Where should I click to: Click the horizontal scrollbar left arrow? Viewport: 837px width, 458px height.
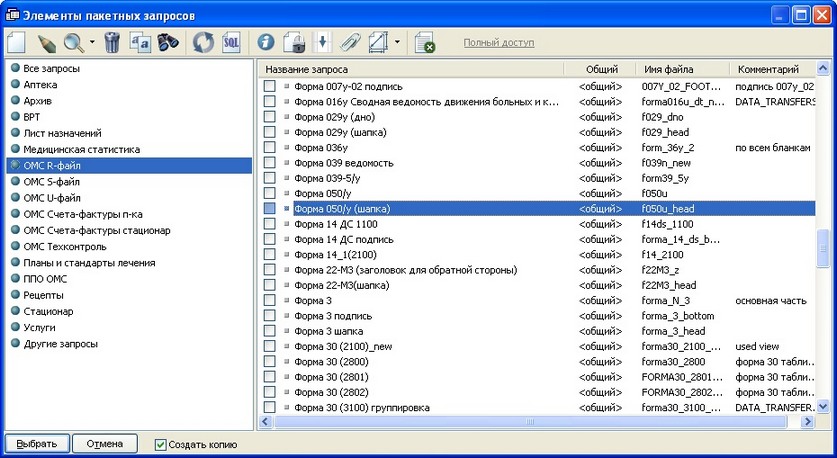266,422
